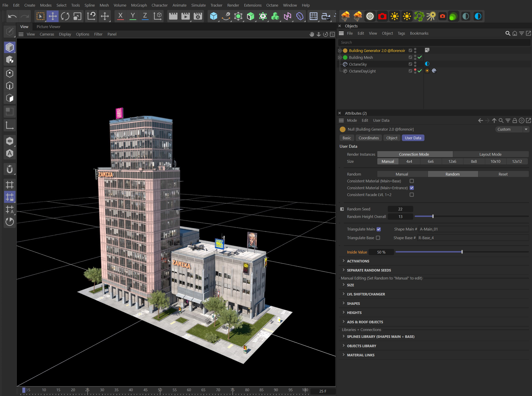Create a Cube primitive

[214, 16]
